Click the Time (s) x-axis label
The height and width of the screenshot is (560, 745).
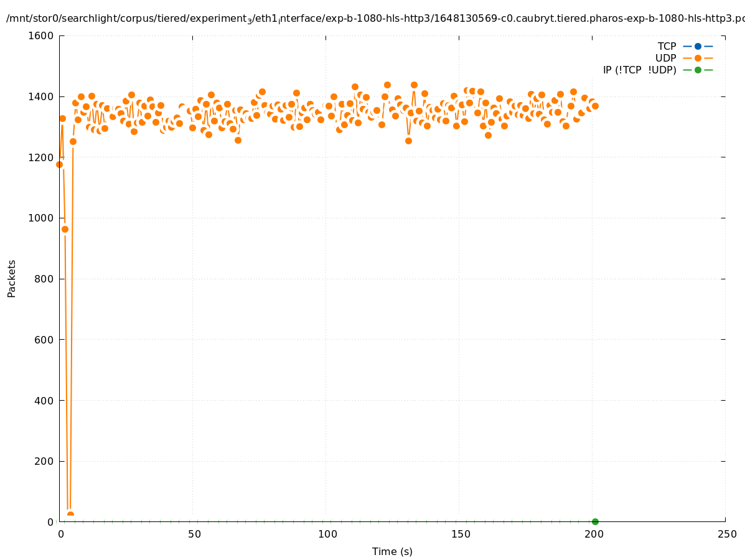pyautogui.click(x=392, y=551)
